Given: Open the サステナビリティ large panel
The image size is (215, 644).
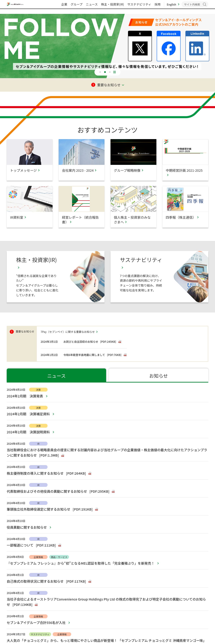Looking at the screenshot, I should [159, 277].
